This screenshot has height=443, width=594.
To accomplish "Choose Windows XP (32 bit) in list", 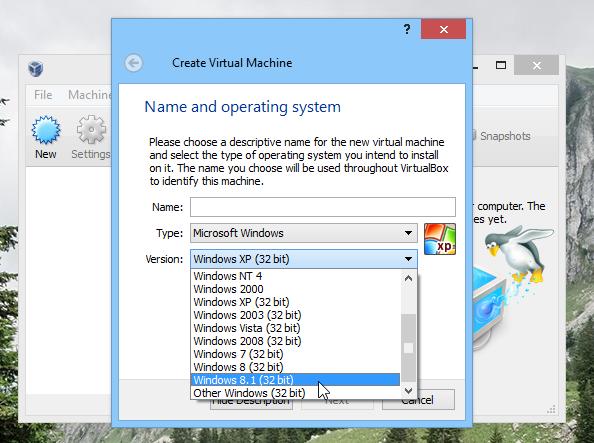I will click(295, 302).
